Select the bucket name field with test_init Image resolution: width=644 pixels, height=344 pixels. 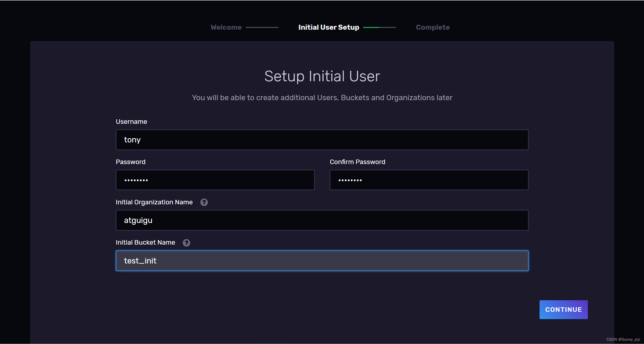(322, 261)
